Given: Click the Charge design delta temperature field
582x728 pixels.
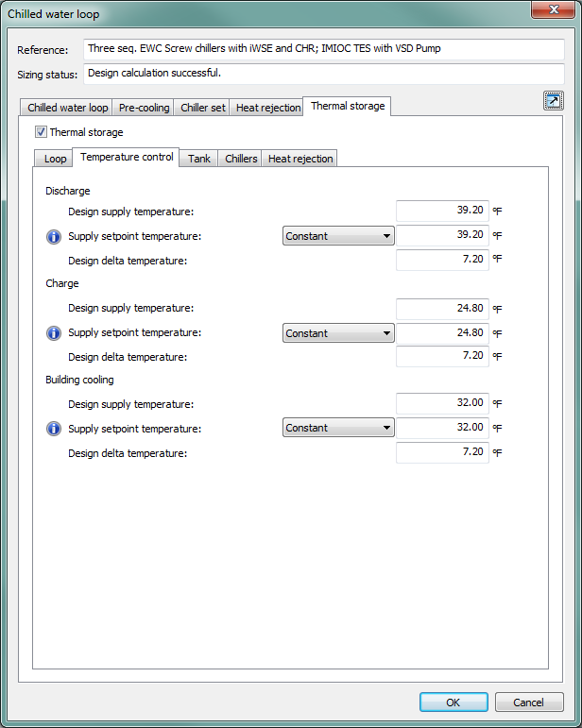Looking at the screenshot, I should [x=442, y=356].
